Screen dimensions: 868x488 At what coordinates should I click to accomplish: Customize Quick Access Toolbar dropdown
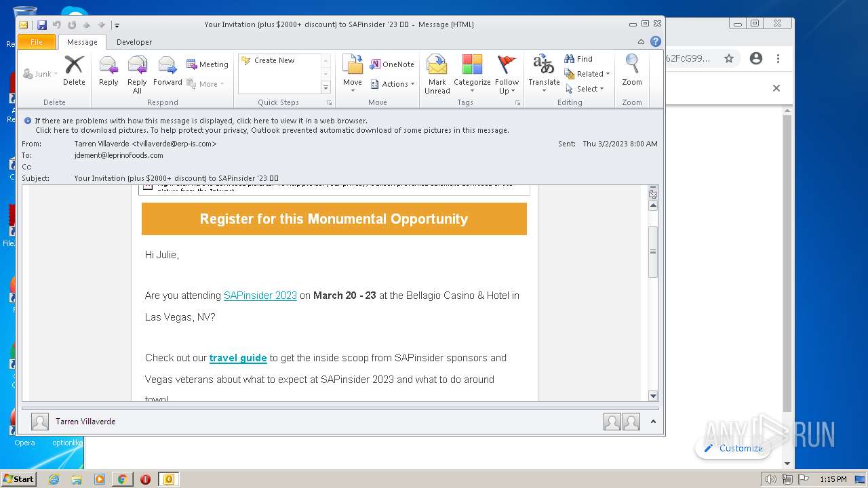click(x=117, y=25)
